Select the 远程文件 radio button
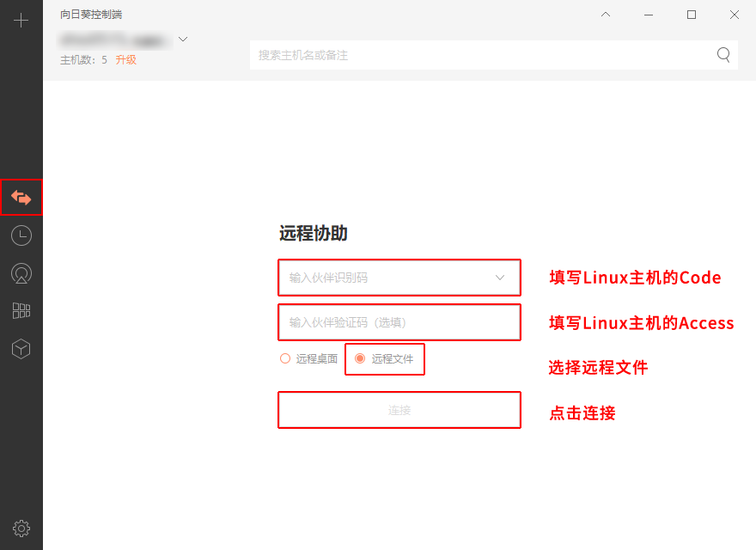 (360, 358)
